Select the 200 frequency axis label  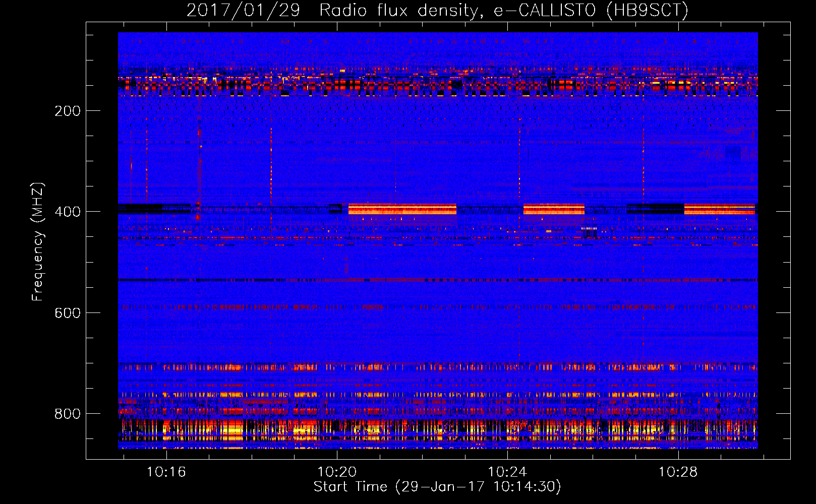68,111
